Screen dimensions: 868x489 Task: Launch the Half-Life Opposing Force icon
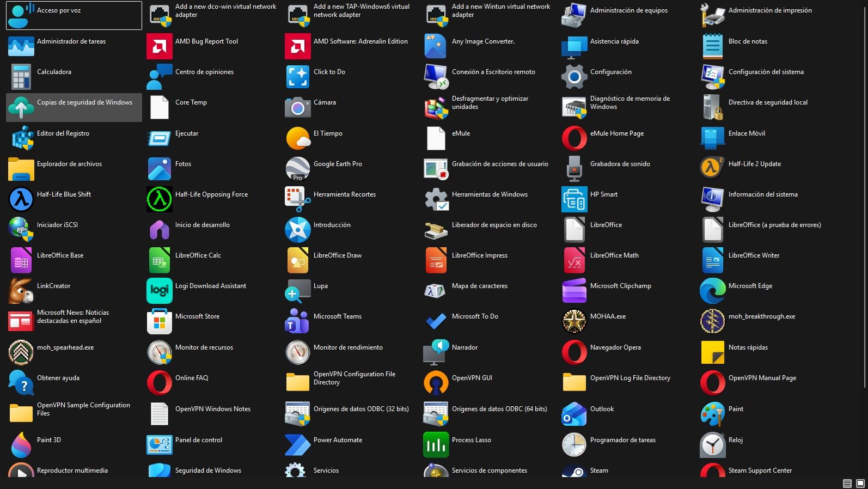pyautogui.click(x=160, y=199)
